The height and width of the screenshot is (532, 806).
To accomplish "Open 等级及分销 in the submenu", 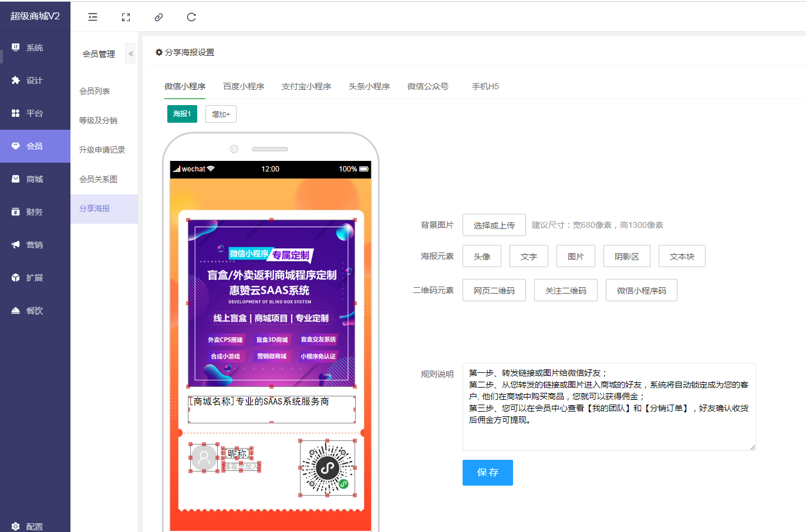I will (104, 120).
